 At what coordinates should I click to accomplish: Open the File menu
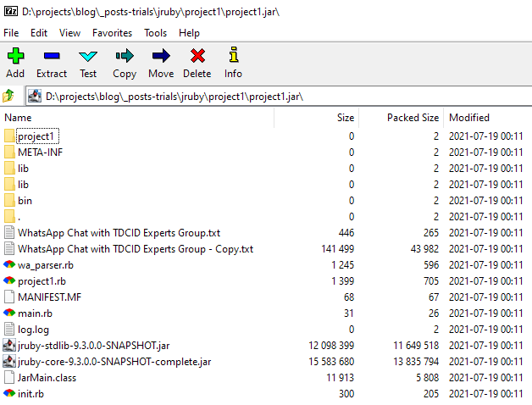(11, 33)
